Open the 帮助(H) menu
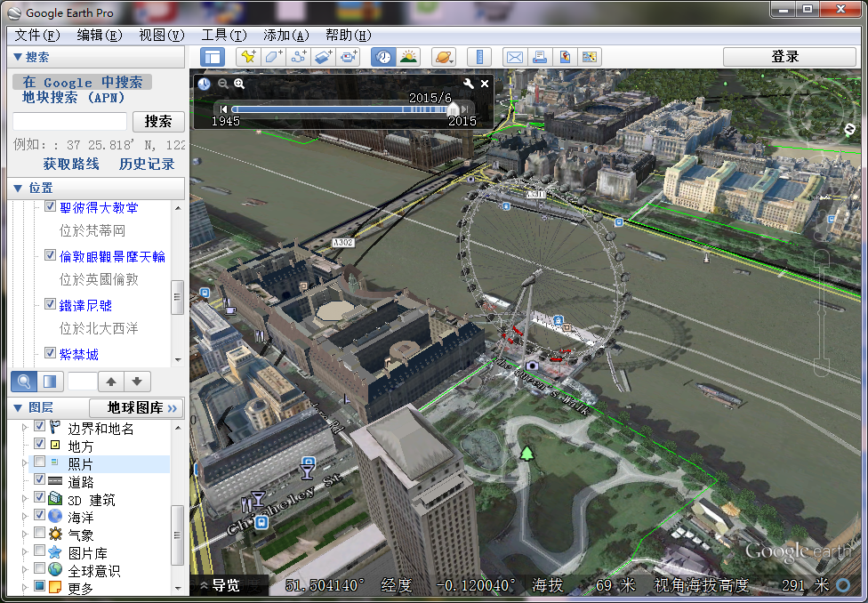The height and width of the screenshot is (603, 868). coord(349,36)
